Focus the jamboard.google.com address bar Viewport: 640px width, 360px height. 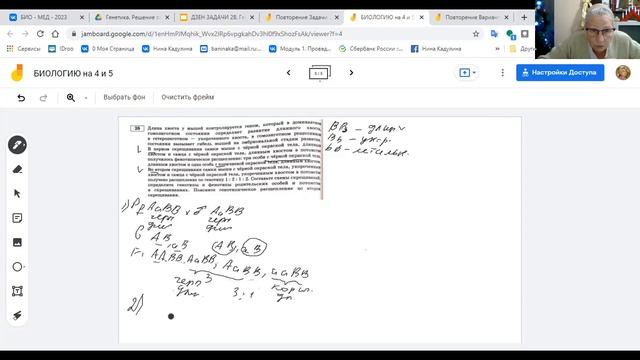tap(269, 34)
